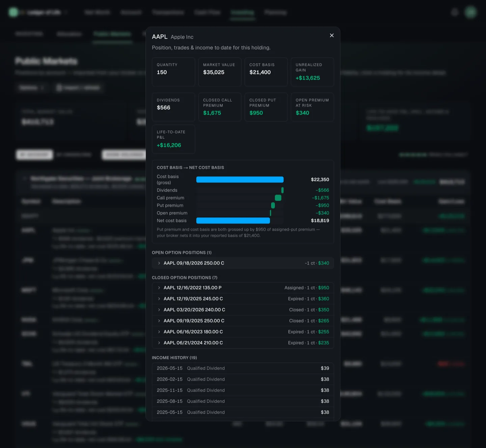Screen dimensions: 486x448
Task: Click the -$340 open premium reduction value
Action: tap(322, 213)
